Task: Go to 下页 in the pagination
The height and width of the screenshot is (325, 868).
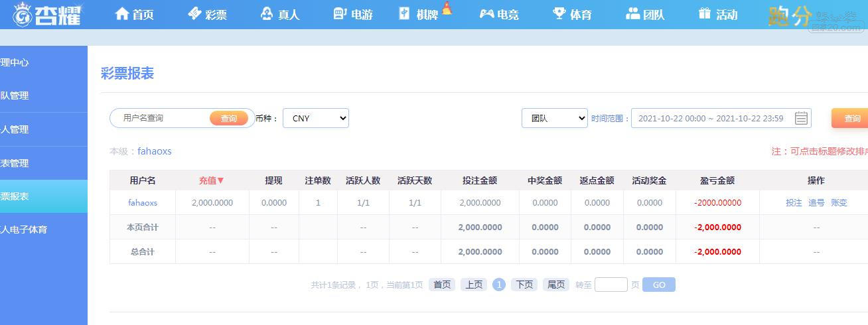Action: click(524, 285)
